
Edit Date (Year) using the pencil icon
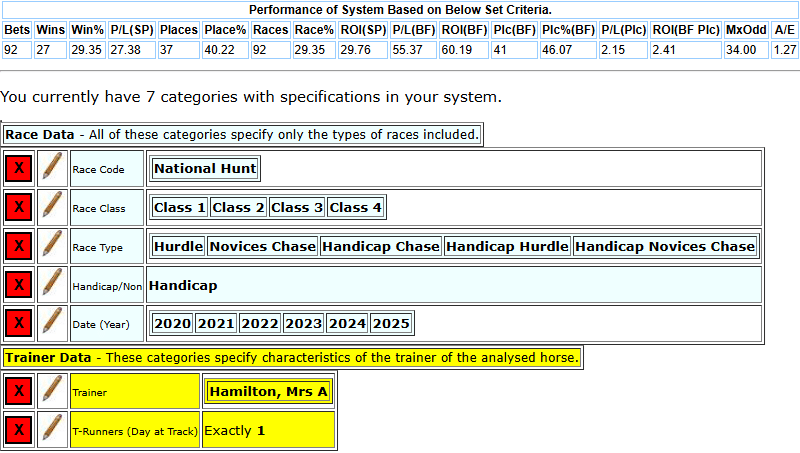pyautogui.click(x=52, y=323)
